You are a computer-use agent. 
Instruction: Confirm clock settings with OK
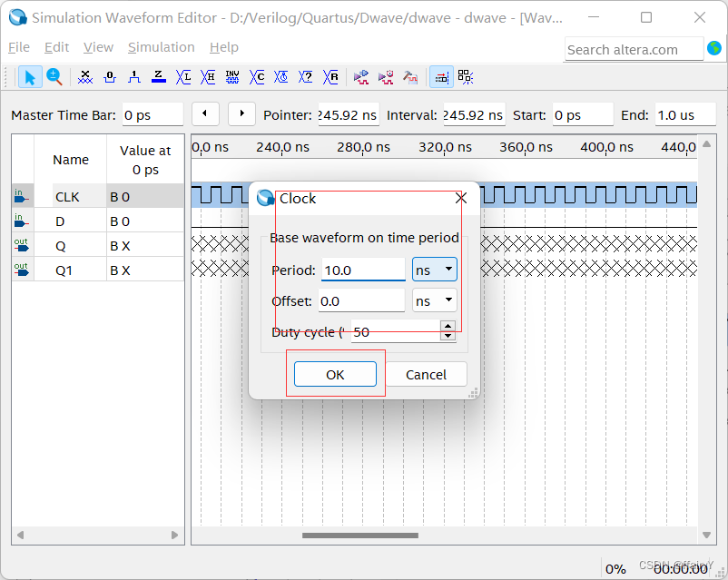pos(335,374)
